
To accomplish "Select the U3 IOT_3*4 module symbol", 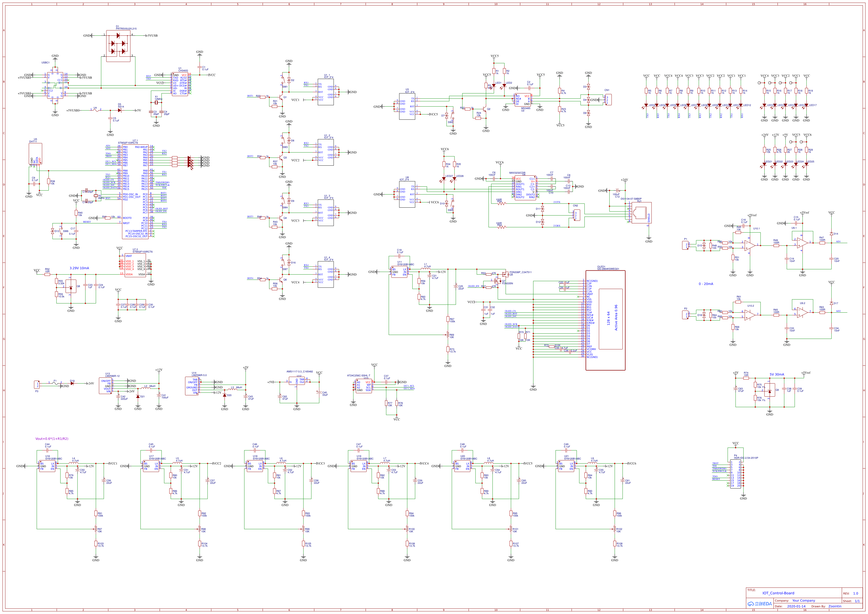I will coord(407,107).
